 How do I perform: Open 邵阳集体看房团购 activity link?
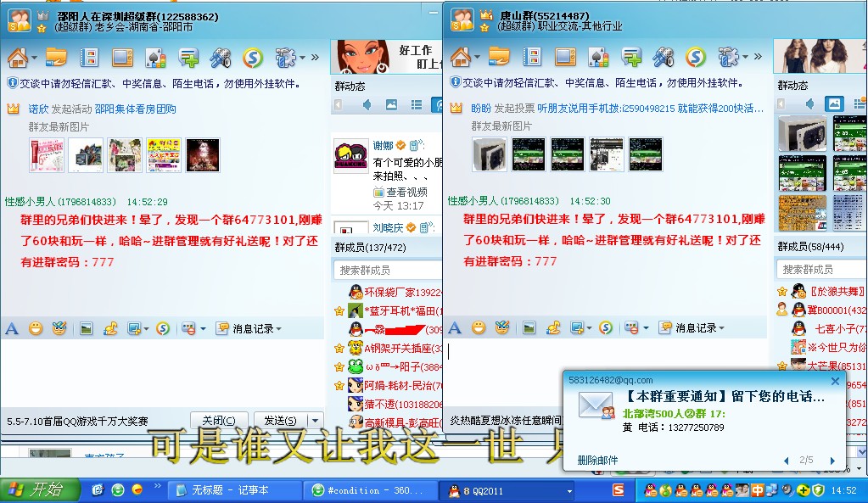135,109
